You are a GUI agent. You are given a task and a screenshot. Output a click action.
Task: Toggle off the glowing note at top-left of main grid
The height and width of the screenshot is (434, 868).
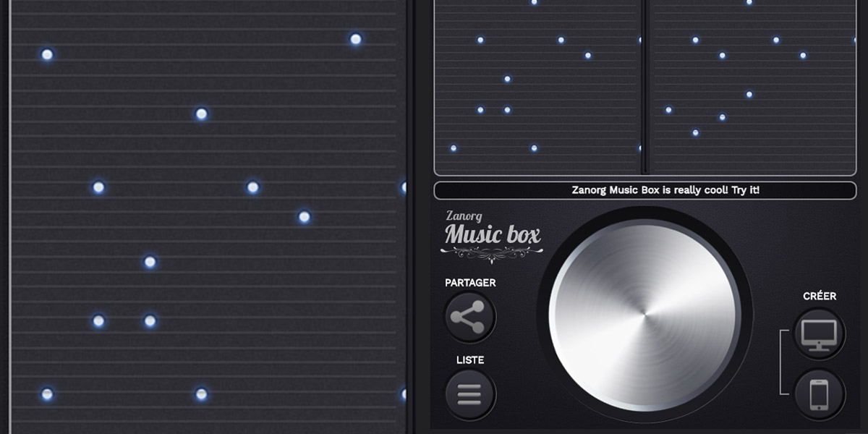tap(48, 53)
